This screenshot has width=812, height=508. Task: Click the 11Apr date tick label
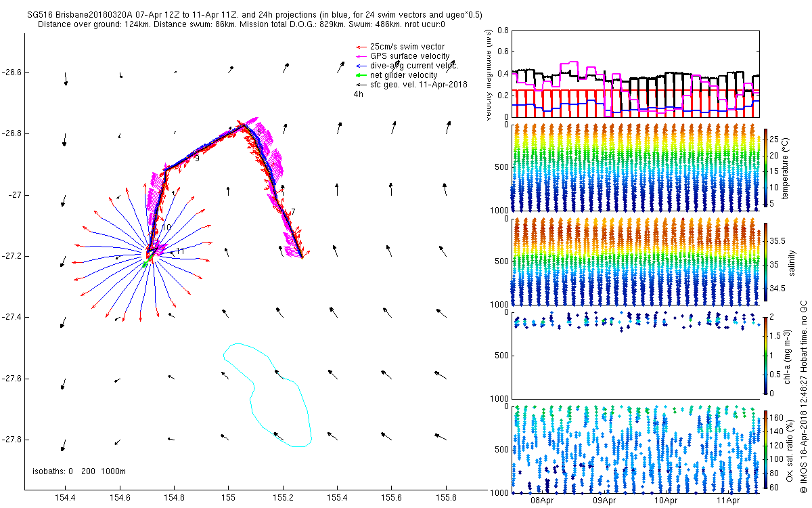[x=728, y=501]
